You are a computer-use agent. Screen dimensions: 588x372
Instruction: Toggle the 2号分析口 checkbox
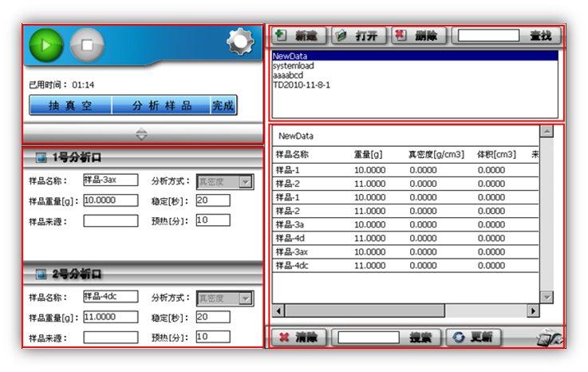(x=41, y=275)
